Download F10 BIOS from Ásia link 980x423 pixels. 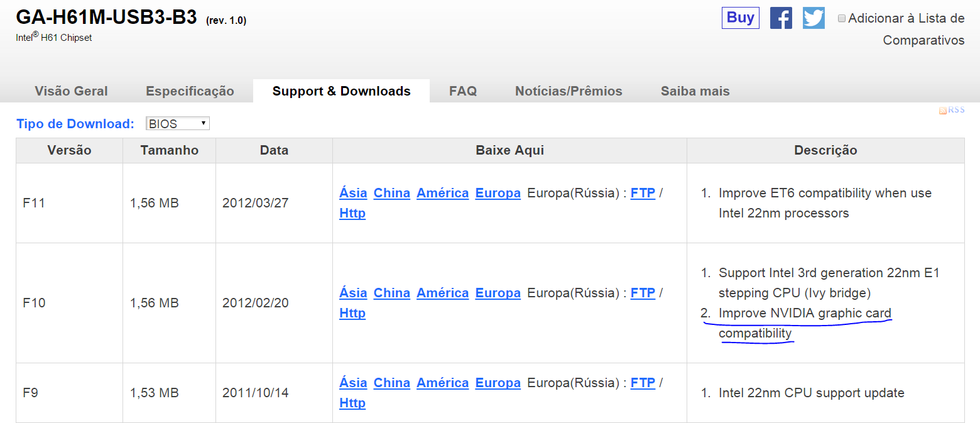[353, 293]
